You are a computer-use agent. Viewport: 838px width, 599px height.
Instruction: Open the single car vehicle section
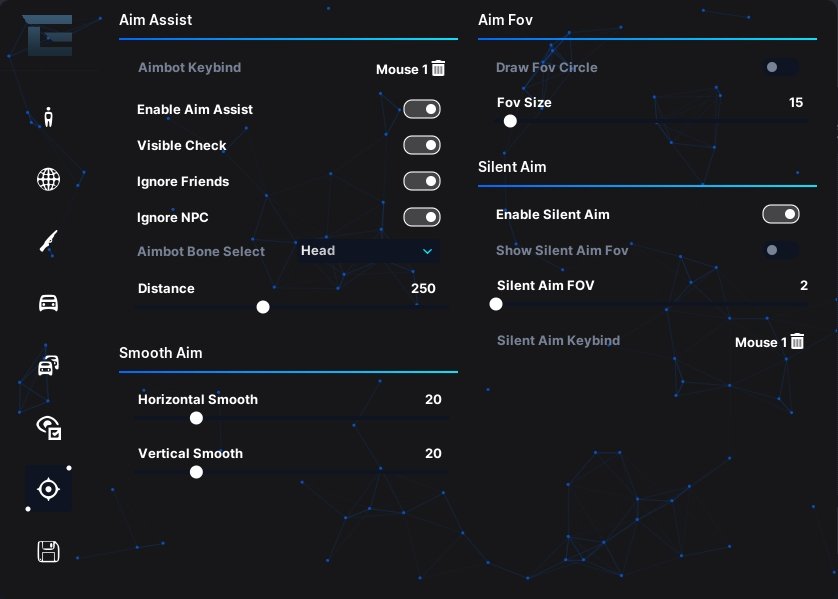tap(49, 303)
